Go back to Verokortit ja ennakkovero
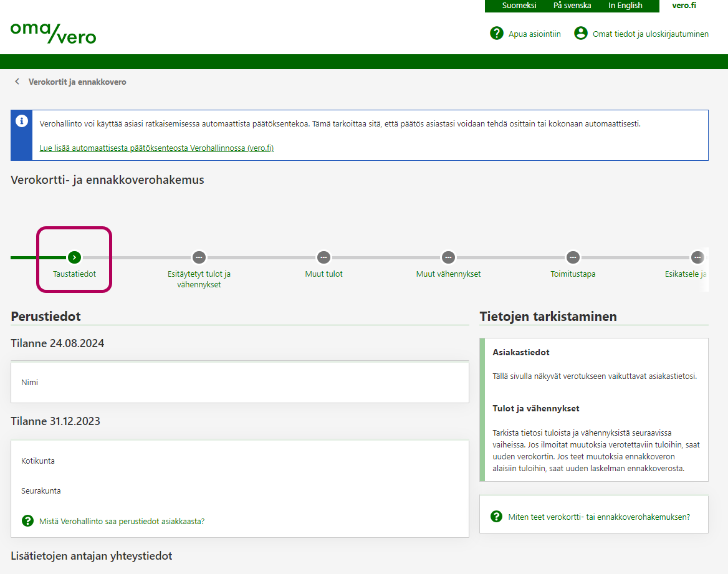This screenshot has height=574, width=728. 77,82
